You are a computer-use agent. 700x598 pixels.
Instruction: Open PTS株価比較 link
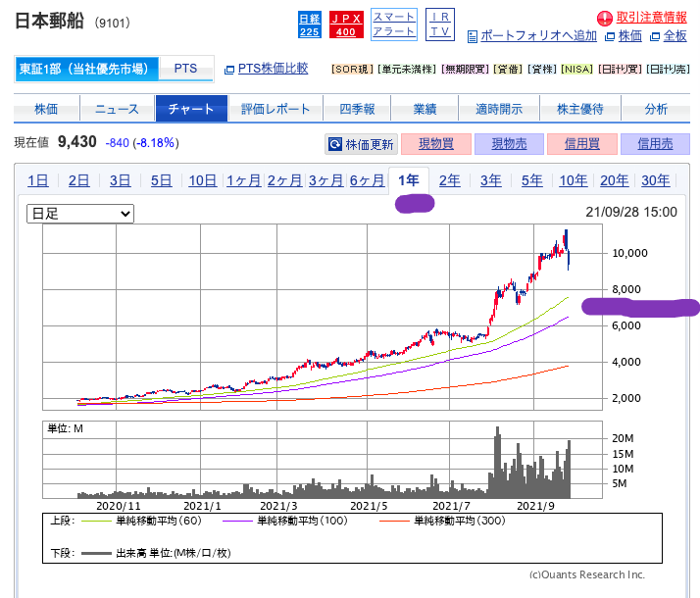tap(273, 69)
